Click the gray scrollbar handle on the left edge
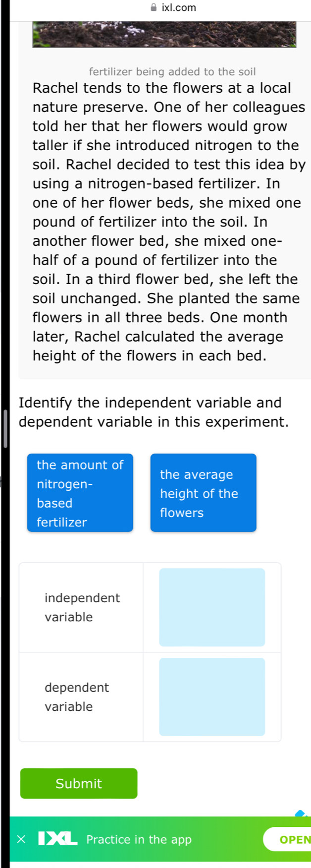Image resolution: width=311 pixels, height=868 pixels. pyautogui.click(x=5, y=428)
